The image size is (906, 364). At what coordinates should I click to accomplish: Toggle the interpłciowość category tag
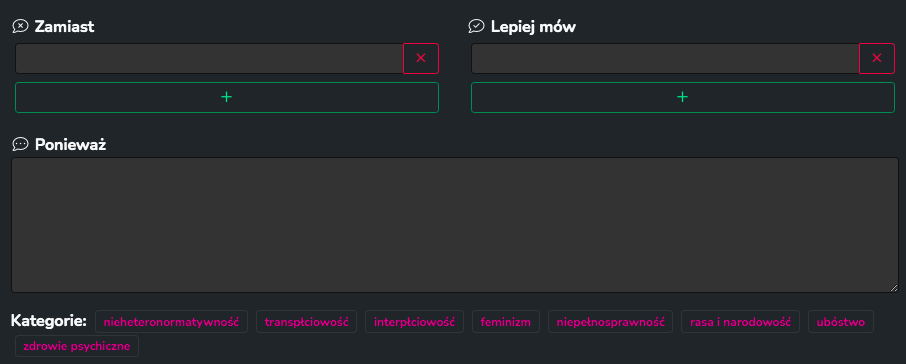[414, 322]
